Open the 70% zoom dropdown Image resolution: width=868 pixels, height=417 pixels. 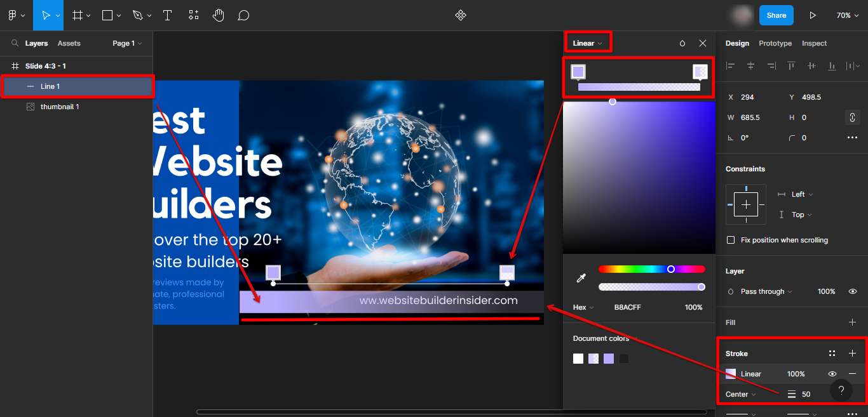coord(846,15)
